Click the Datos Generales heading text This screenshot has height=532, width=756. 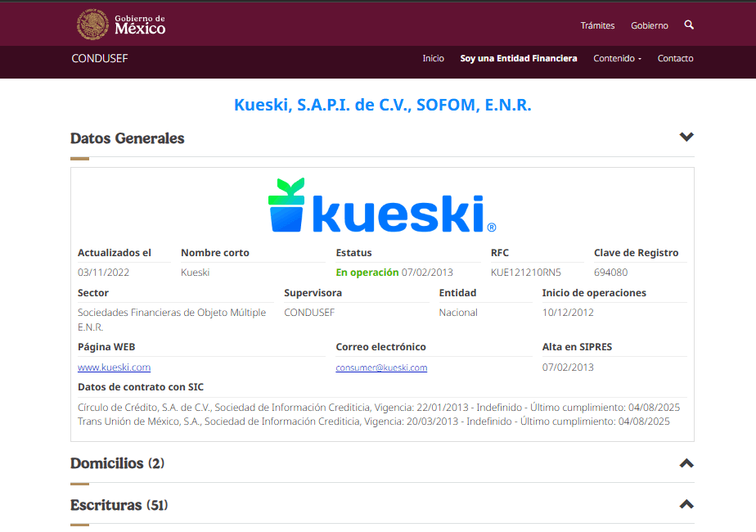coord(128,138)
